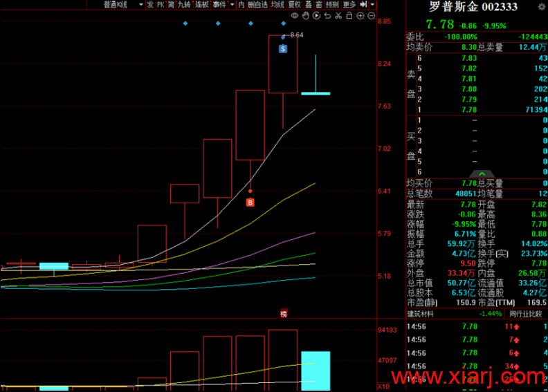Click the 换手 turnover value 14.02%
Viewport: 548px width, 392px height.
click(534, 243)
